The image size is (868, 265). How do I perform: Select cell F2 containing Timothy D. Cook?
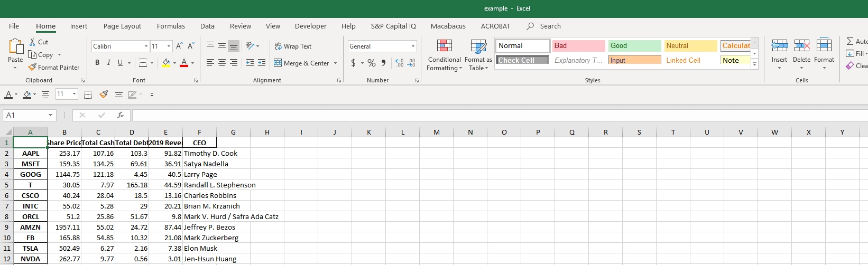pos(199,154)
